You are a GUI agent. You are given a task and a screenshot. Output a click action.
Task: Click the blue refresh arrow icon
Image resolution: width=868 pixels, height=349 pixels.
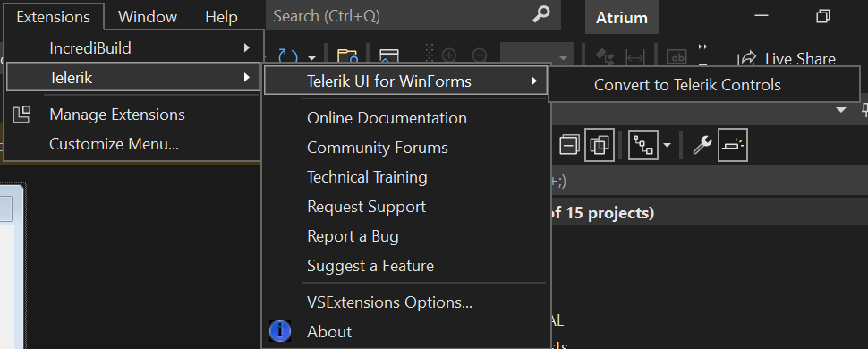[x=288, y=56]
